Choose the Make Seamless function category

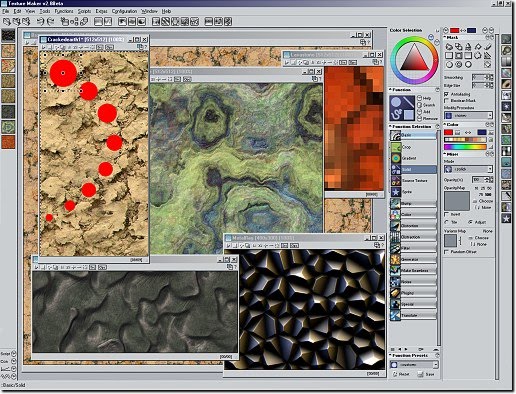[x=413, y=271]
